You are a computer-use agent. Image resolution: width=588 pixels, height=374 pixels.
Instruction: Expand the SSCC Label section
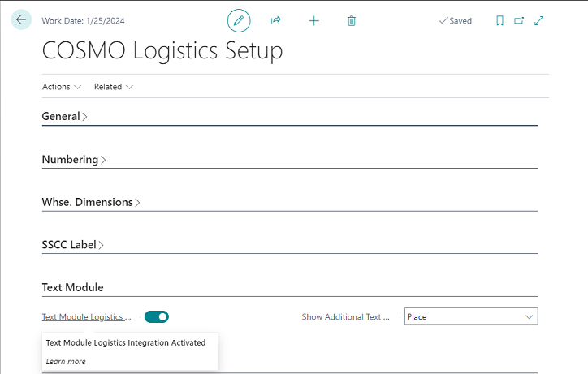pyautogui.click(x=72, y=244)
